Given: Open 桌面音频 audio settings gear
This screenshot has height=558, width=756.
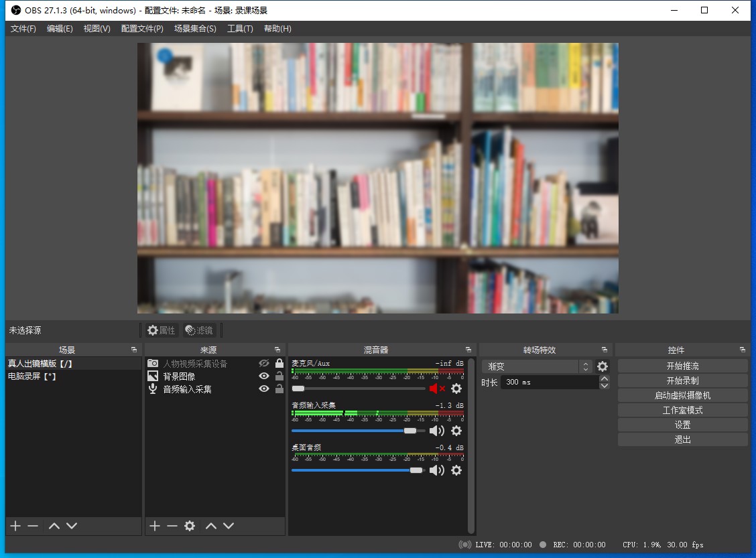Looking at the screenshot, I should [x=456, y=470].
